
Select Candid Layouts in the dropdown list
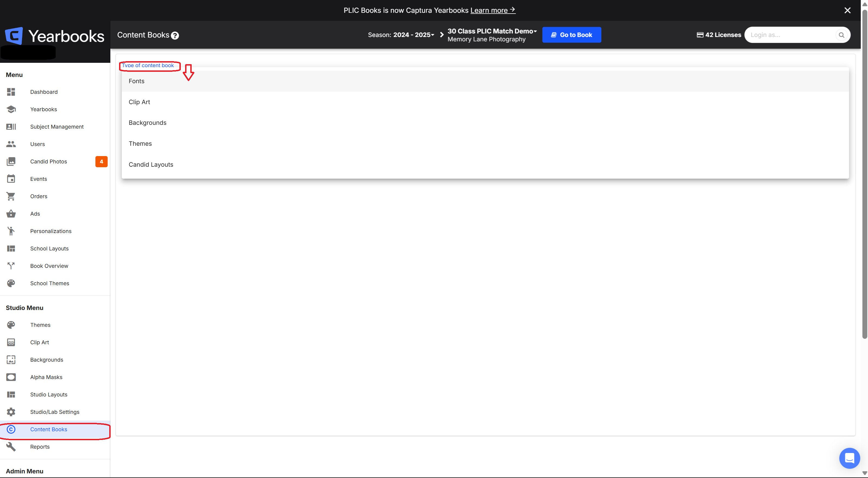point(485,164)
